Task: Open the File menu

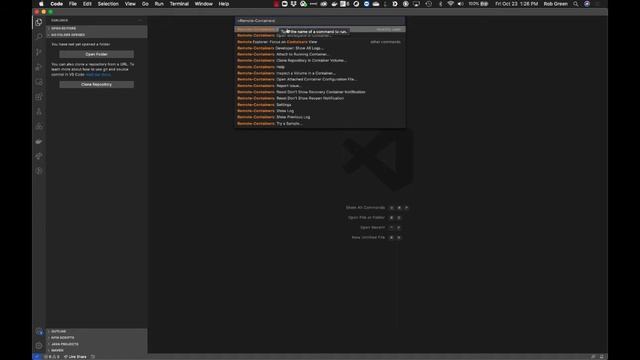Action: click(73, 4)
